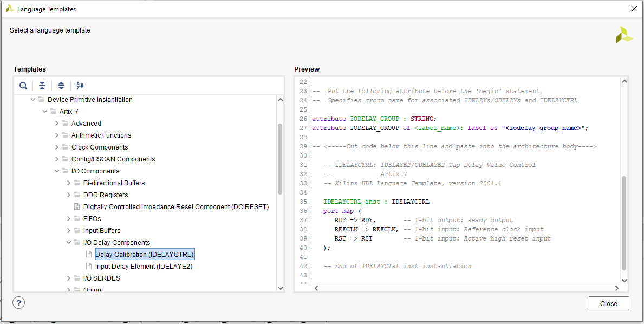Select the Clock Components row
This screenshot has height=324, width=644.
(100, 147)
